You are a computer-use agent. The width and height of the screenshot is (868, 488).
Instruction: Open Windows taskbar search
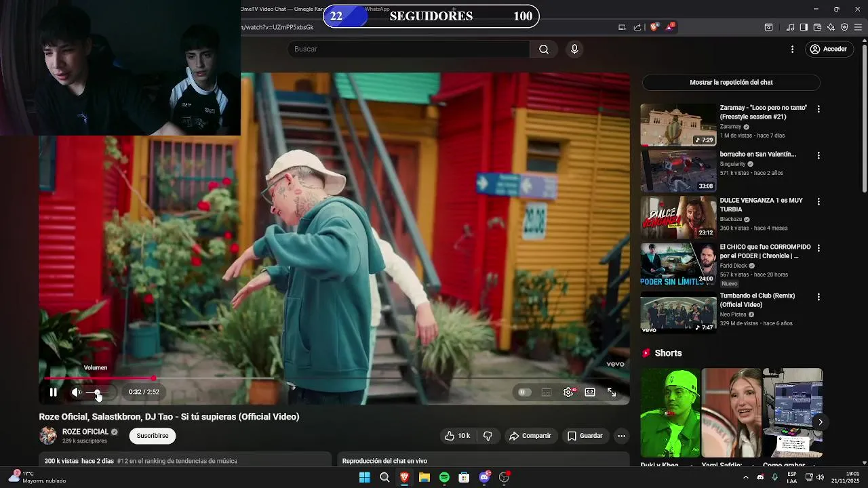384,477
